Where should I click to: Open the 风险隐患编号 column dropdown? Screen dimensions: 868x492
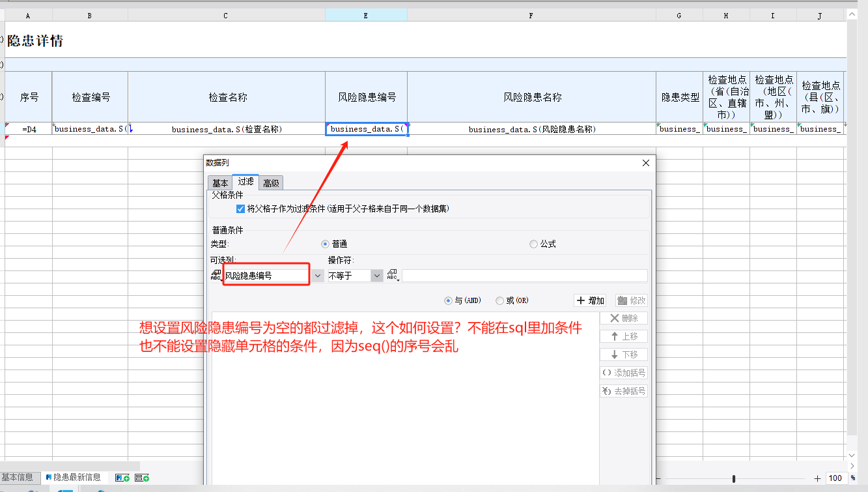(x=317, y=276)
